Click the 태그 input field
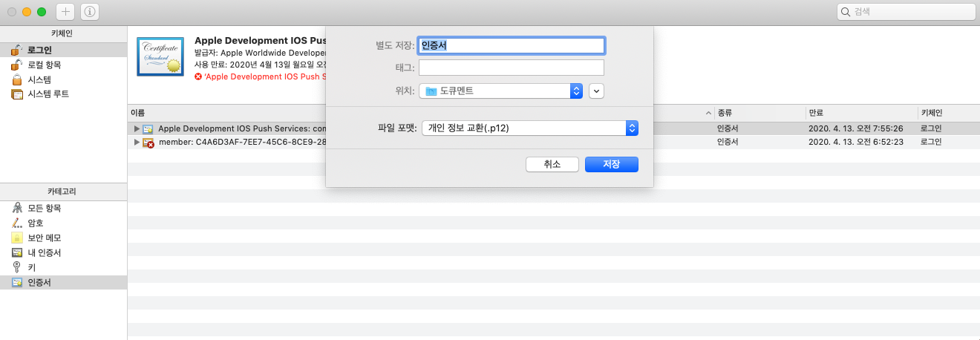The height and width of the screenshot is (340, 980). [512, 68]
